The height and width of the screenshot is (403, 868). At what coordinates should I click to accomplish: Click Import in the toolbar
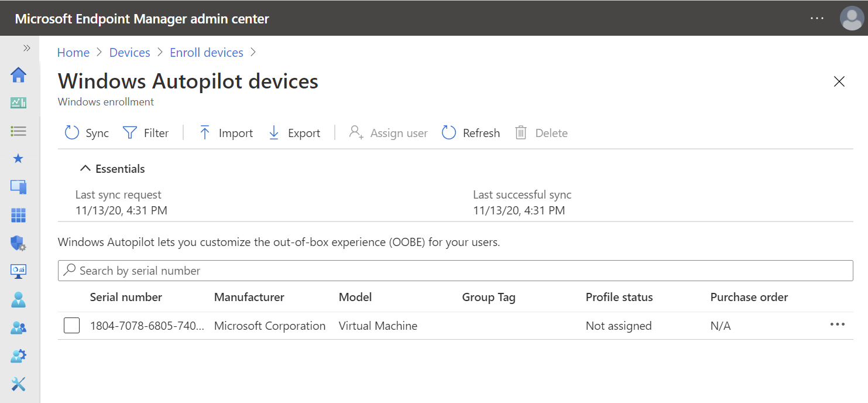tap(226, 133)
